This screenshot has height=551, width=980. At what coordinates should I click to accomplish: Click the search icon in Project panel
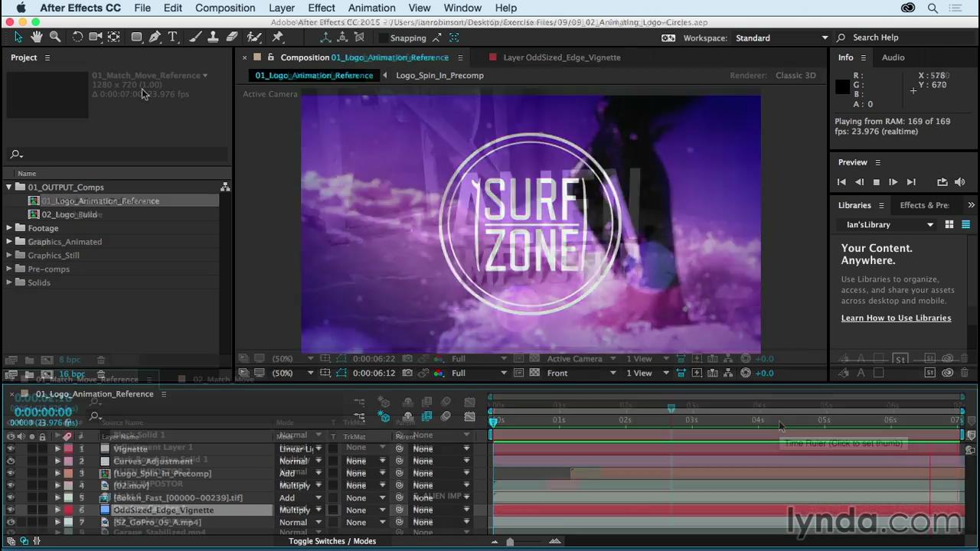coord(15,154)
